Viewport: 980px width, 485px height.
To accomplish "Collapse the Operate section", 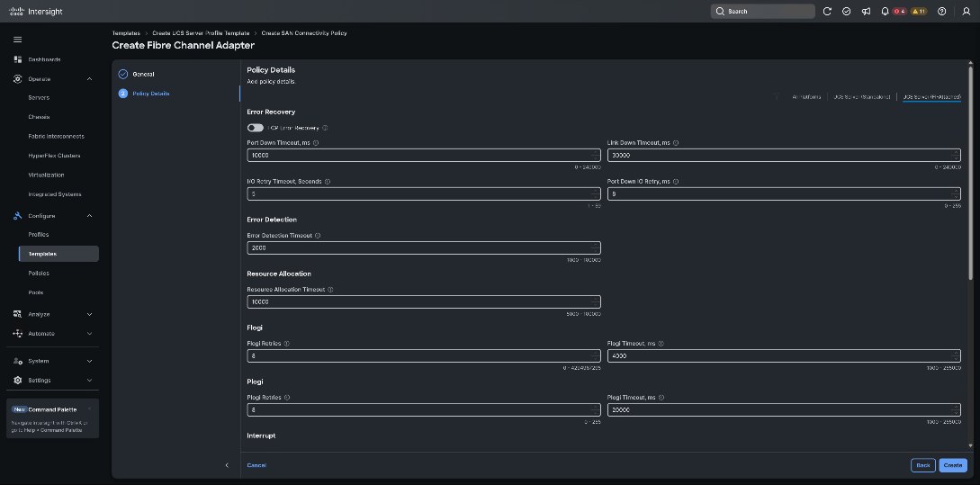I will [89, 79].
